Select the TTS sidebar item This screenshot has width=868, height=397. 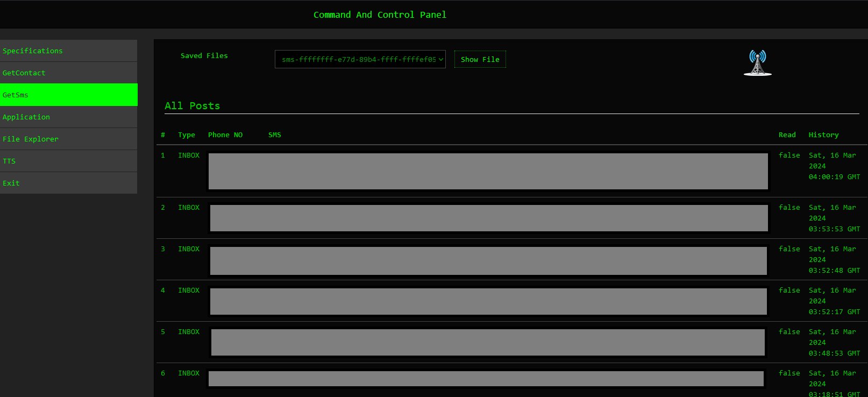68,161
